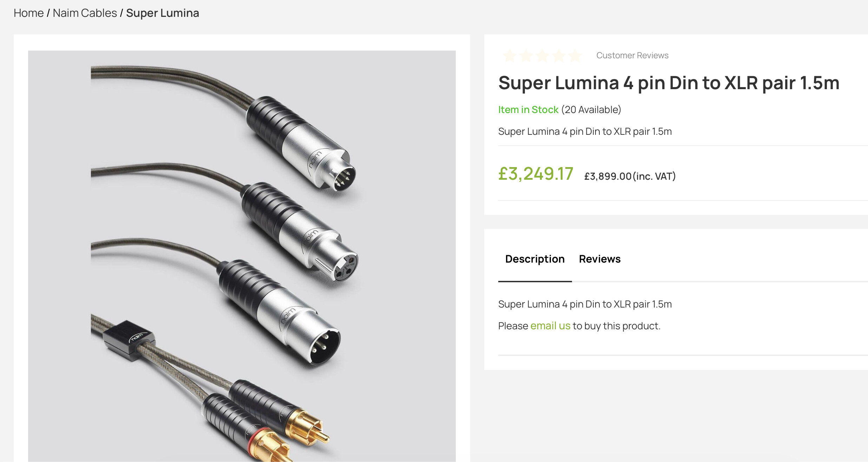Open the Customer Reviews link
Screen dimensions: 868x462
[x=632, y=55]
